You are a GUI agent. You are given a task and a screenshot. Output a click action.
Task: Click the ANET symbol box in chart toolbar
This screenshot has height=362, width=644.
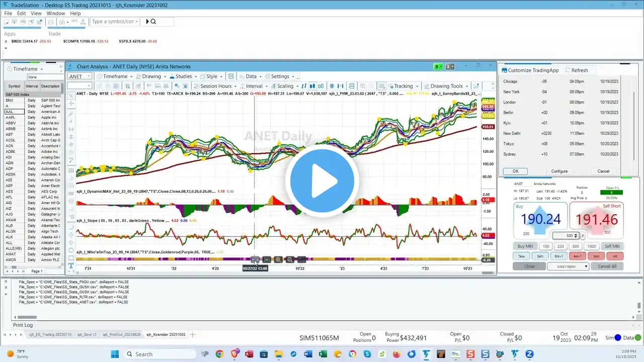point(79,76)
